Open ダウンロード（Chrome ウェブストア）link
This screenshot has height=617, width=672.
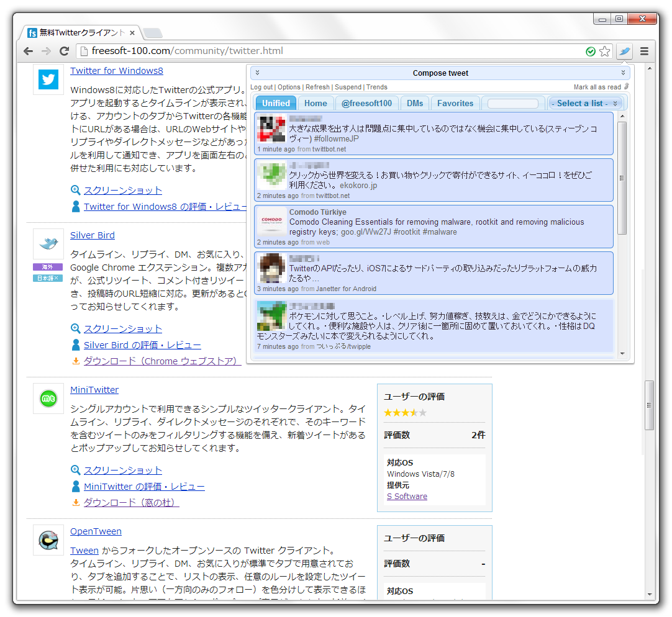click(x=163, y=361)
